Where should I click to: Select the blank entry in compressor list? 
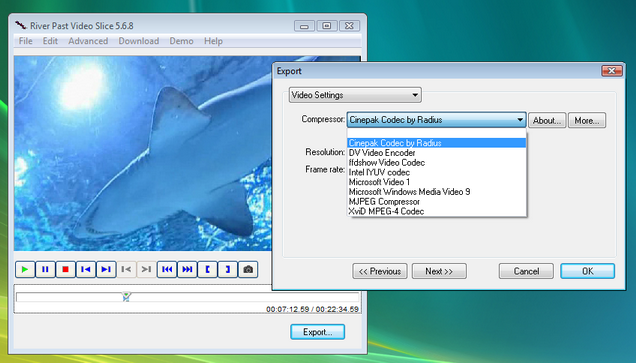[x=437, y=133]
